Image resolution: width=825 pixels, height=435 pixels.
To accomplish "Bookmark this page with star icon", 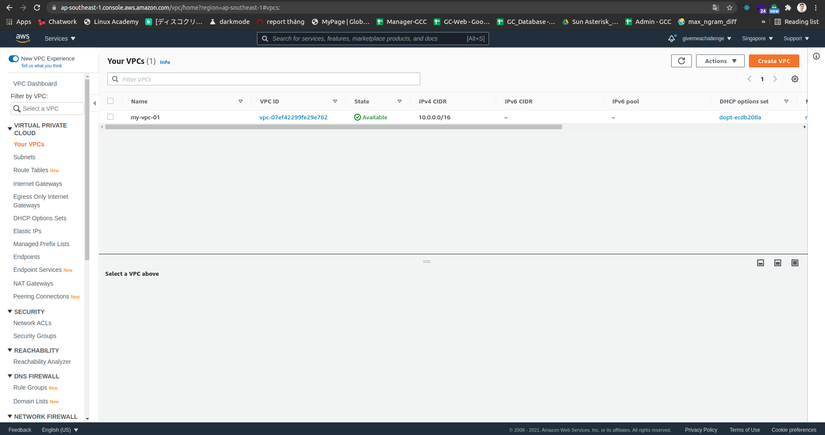I will click(x=729, y=7).
